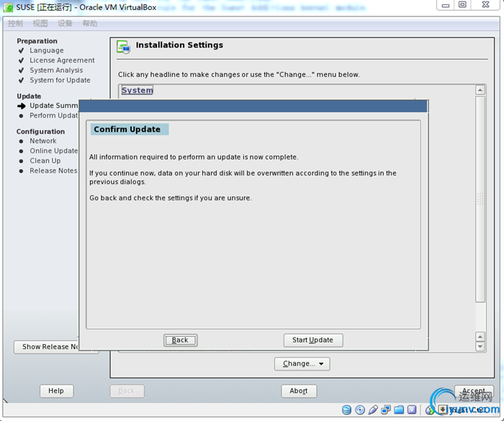Click the optical CD drive status icon

(x=360, y=409)
